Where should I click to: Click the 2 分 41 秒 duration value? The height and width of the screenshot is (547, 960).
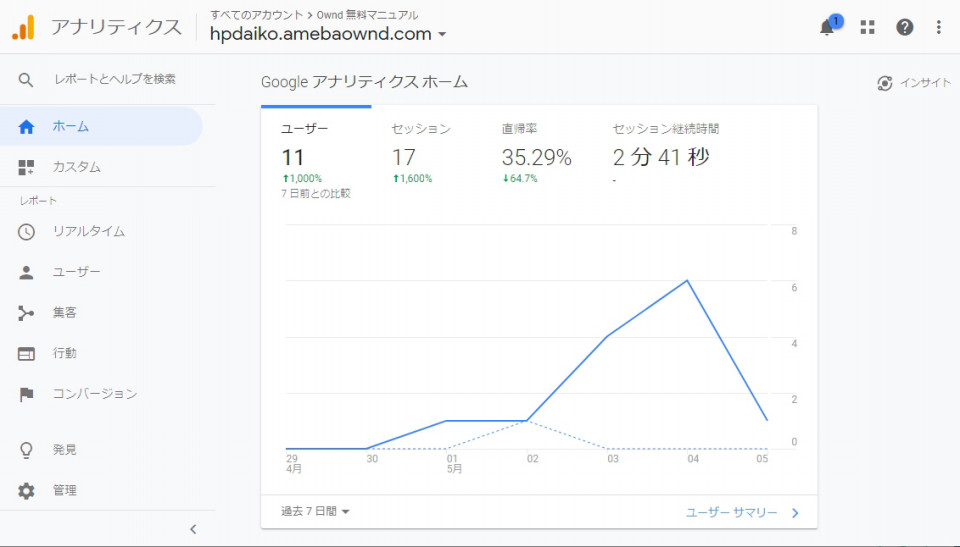[661, 157]
